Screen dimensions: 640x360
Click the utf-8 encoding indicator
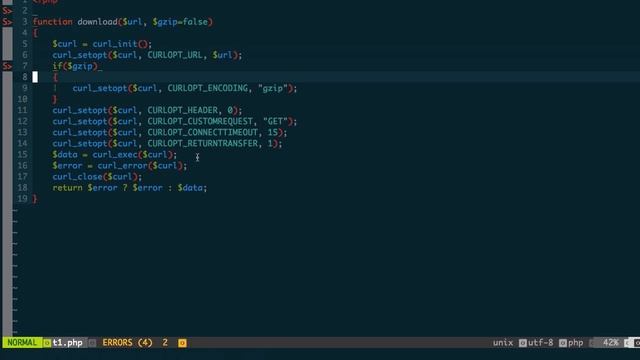click(540, 342)
